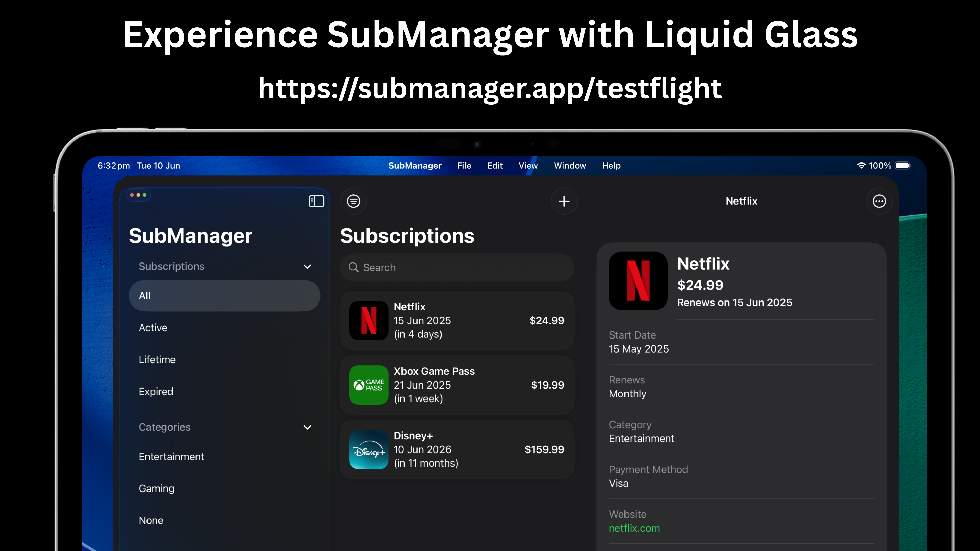Click the large Netflix logo in detail panel
The image size is (980, 551).
pyautogui.click(x=638, y=281)
